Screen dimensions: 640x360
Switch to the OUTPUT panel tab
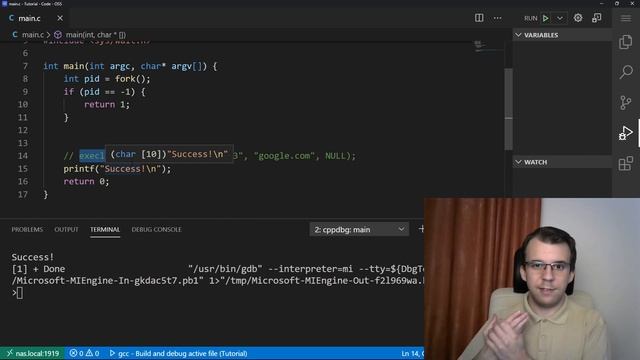66,229
